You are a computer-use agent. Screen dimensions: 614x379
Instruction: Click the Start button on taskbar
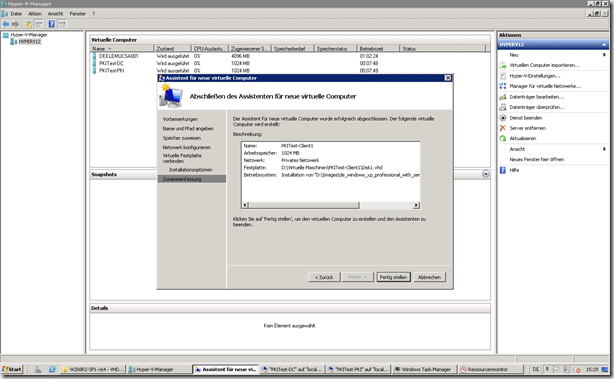coord(12,369)
